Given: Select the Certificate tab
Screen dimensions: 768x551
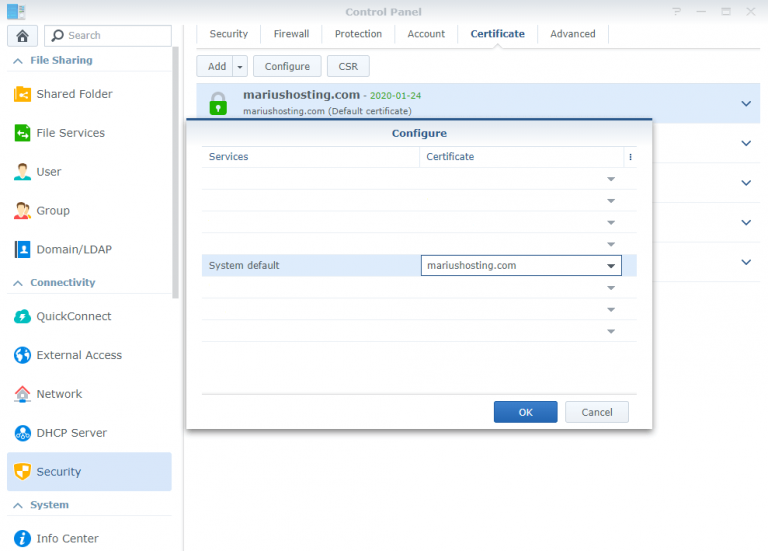Looking at the screenshot, I should coord(497,34).
